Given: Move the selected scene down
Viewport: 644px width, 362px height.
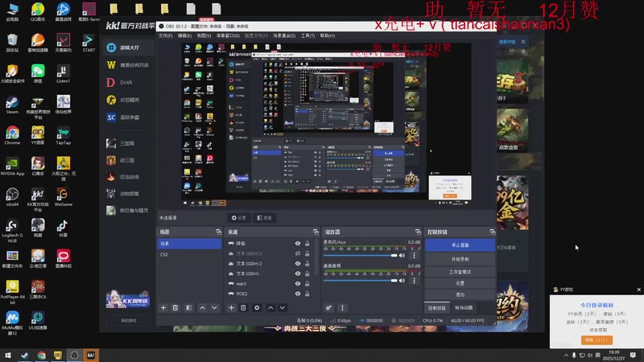Looking at the screenshot, I should [214, 308].
